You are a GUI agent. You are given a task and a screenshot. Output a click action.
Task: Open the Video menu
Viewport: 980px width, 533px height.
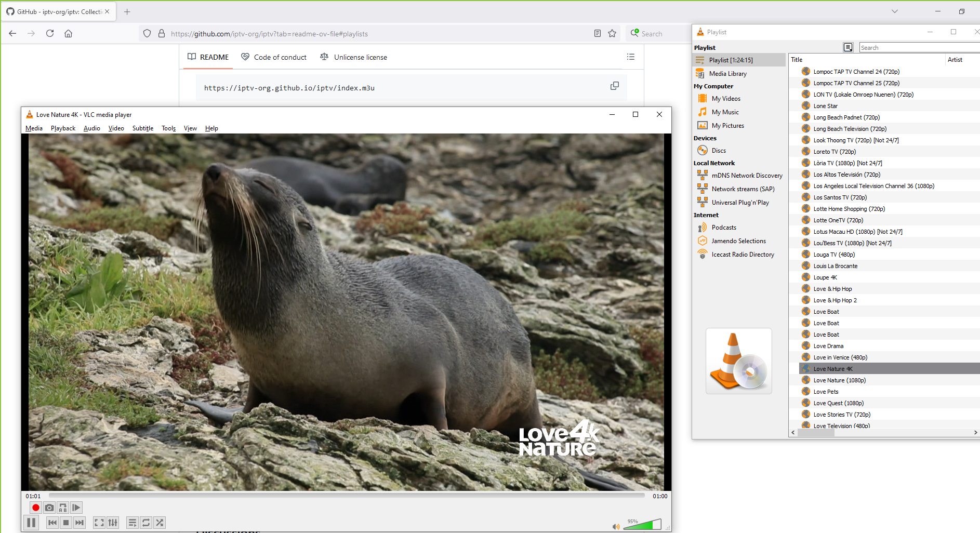pos(116,128)
